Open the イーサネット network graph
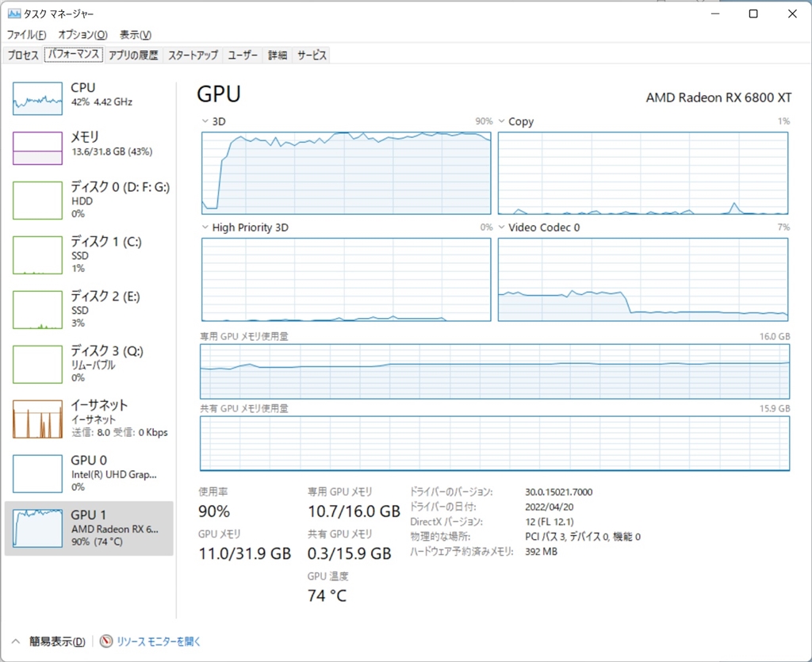The width and height of the screenshot is (812, 662). click(x=37, y=419)
